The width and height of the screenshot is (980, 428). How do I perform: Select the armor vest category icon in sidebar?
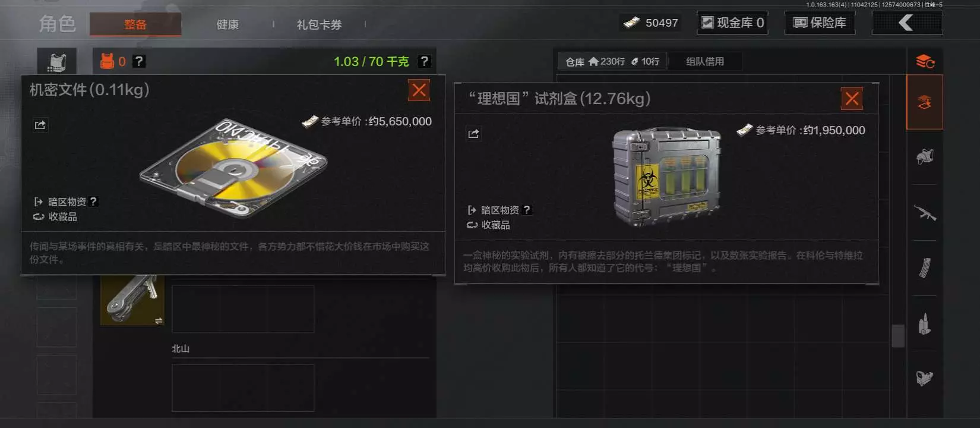click(924, 157)
